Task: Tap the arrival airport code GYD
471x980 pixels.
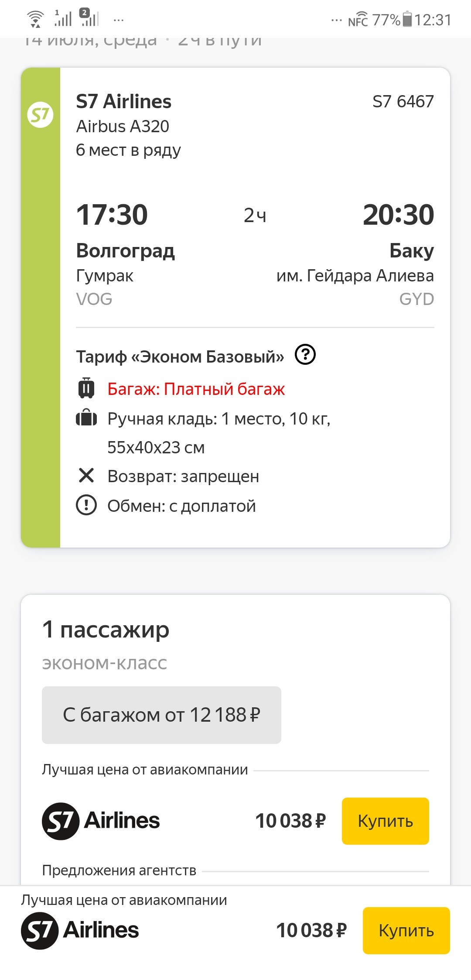Action: [x=416, y=299]
